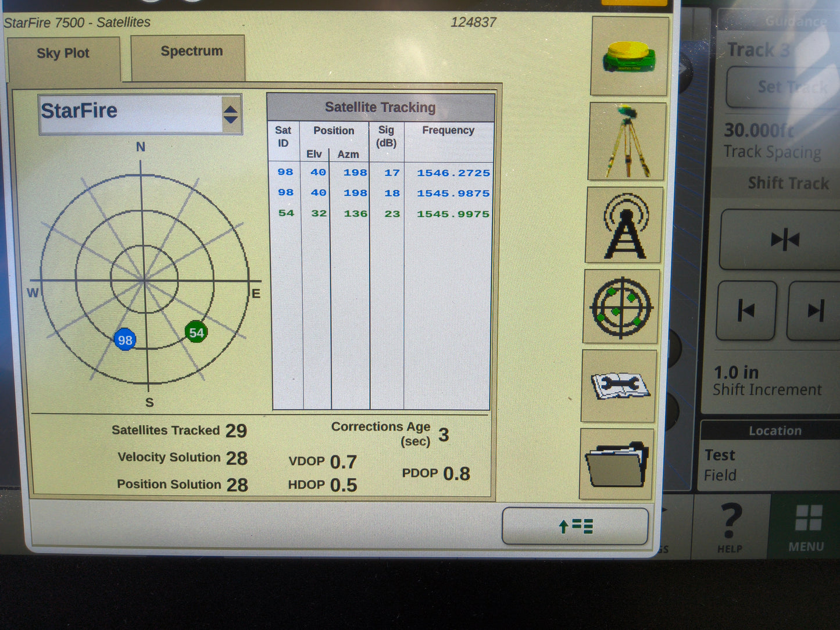Click satellite 54 on the sky plot
The width and height of the screenshot is (840, 630).
pyautogui.click(x=196, y=332)
